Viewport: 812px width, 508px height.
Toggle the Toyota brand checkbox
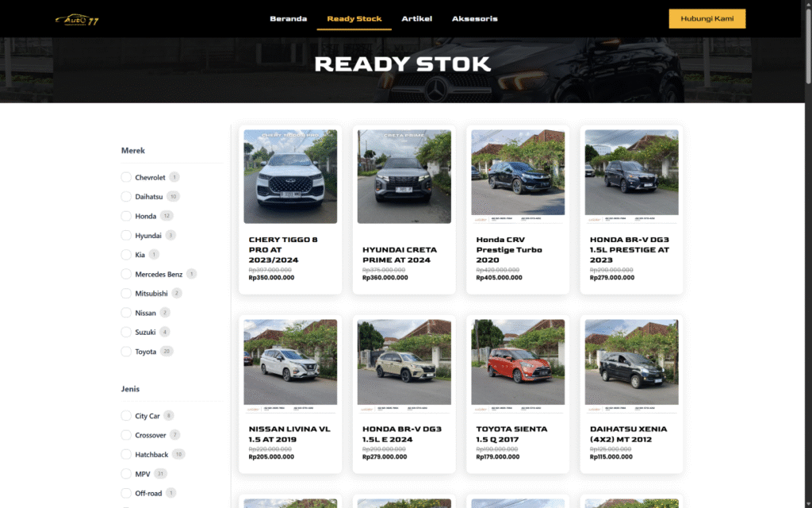pyautogui.click(x=126, y=352)
